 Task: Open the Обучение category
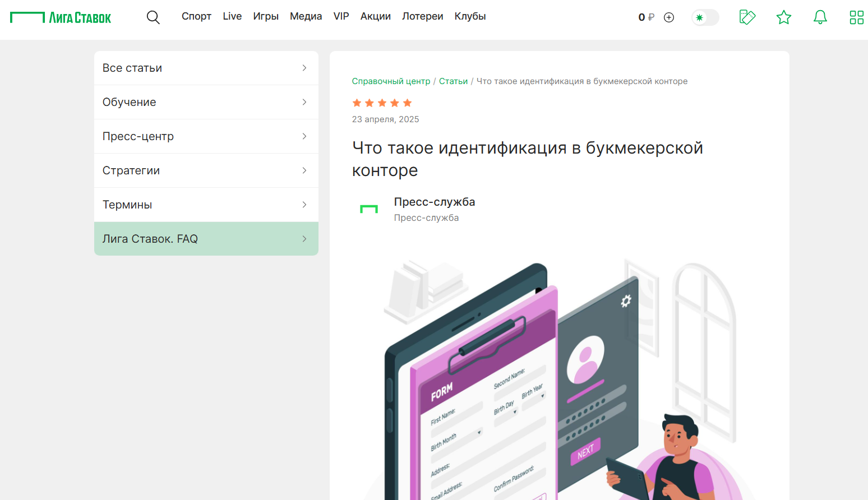206,102
